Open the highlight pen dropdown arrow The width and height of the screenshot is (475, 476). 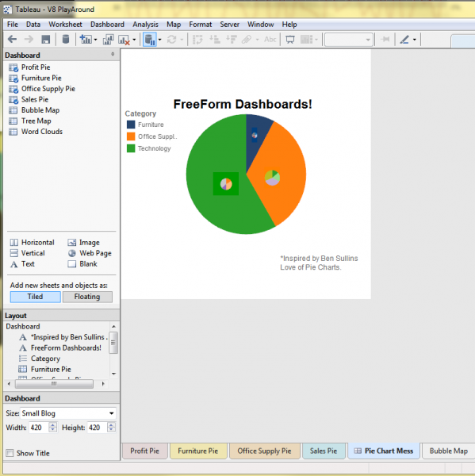414,40
